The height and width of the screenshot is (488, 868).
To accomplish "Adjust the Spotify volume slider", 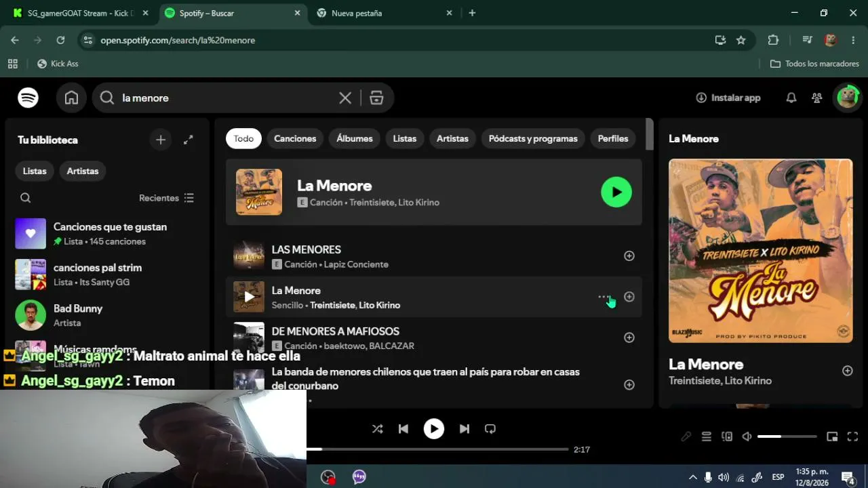I will tap(787, 436).
